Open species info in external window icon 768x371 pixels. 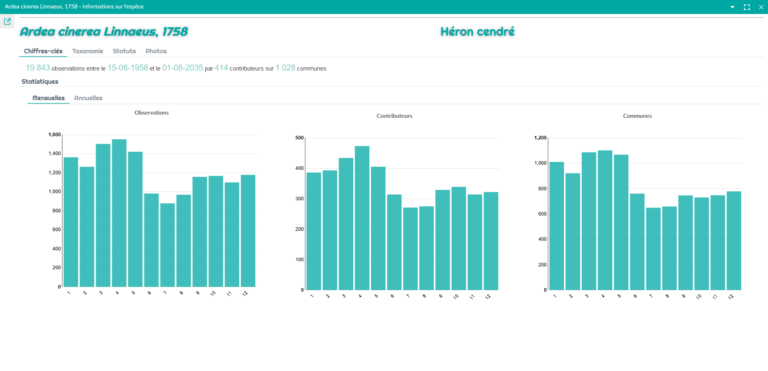point(7,22)
